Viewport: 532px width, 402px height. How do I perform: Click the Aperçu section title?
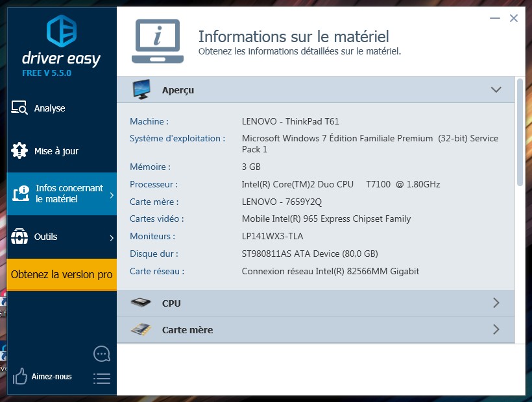178,90
